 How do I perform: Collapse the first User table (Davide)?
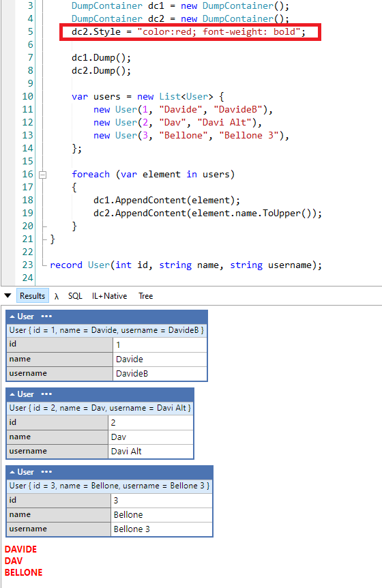(12, 317)
